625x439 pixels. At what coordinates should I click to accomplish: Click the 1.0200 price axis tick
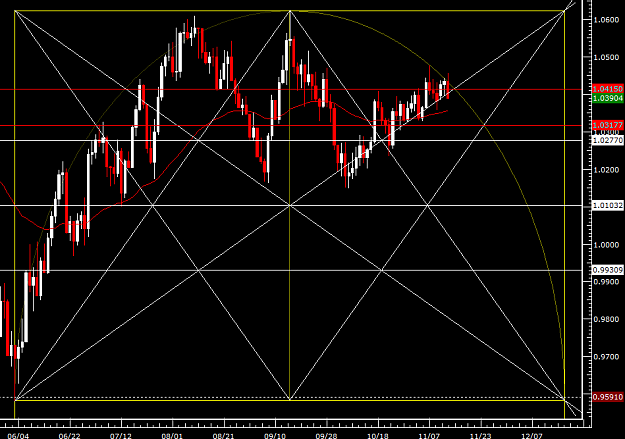point(606,170)
